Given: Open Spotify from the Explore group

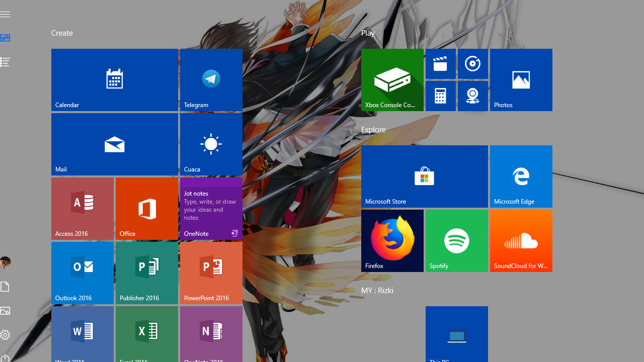Looking at the screenshot, I should pos(456,240).
